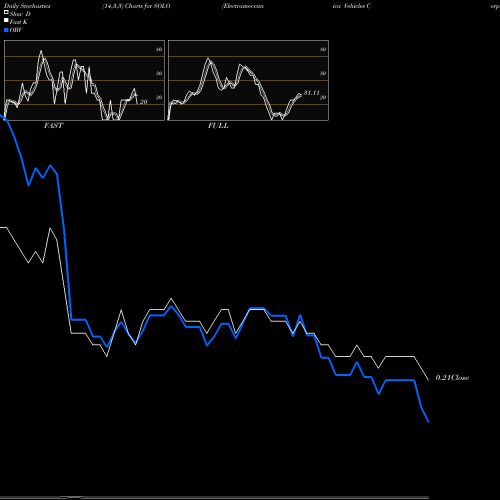The width and height of the screenshot is (500, 500).
Task: Select the 'Slow D' legend label
Action: (x=20, y=14)
